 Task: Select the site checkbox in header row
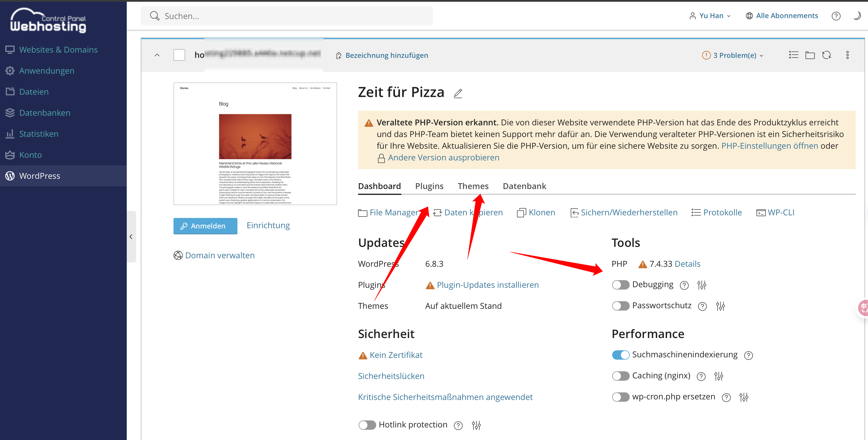[179, 55]
